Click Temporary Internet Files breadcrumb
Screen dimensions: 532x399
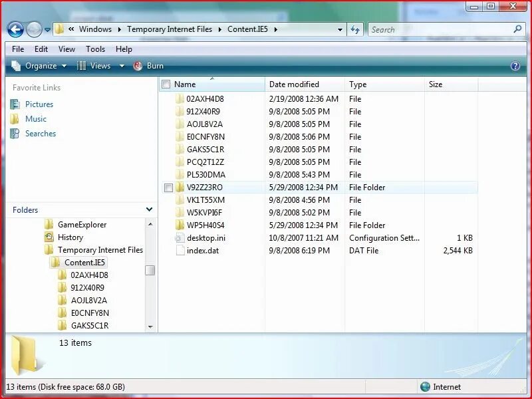170,29
